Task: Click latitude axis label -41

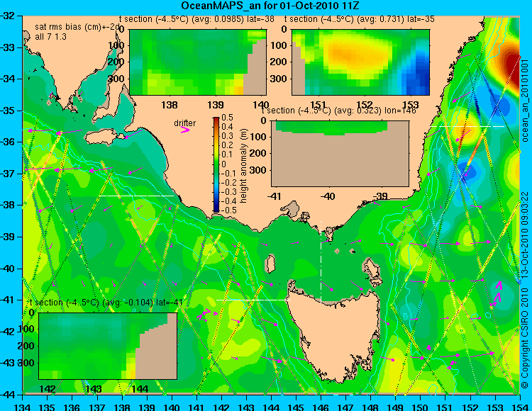Action: 8,300
